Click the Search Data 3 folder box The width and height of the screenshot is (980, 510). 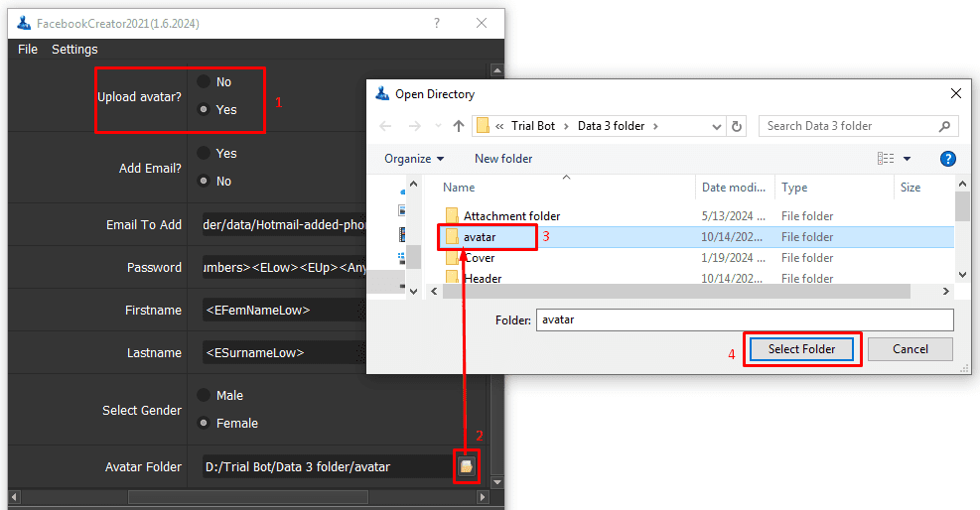click(x=858, y=126)
